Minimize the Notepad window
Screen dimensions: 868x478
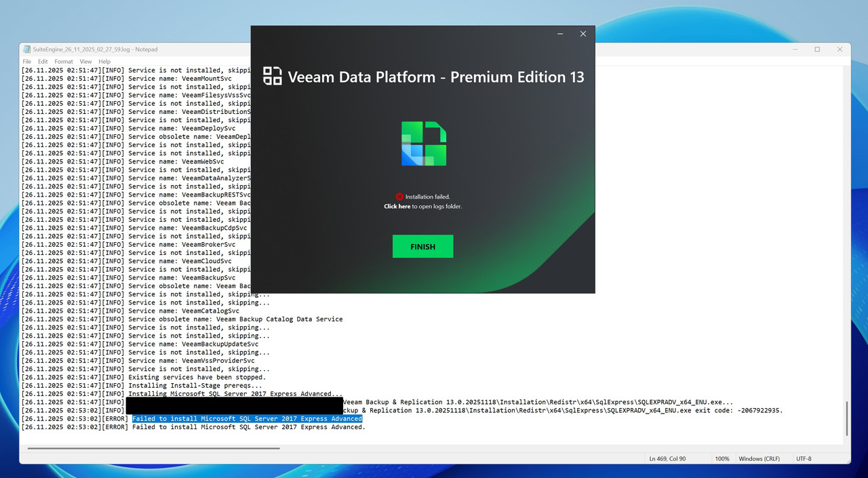(795, 49)
